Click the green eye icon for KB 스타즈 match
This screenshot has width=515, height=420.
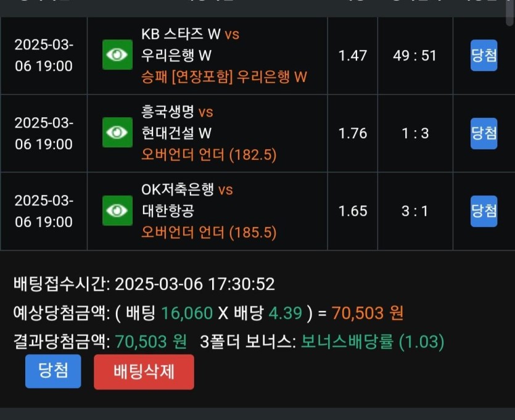[117, 56]
